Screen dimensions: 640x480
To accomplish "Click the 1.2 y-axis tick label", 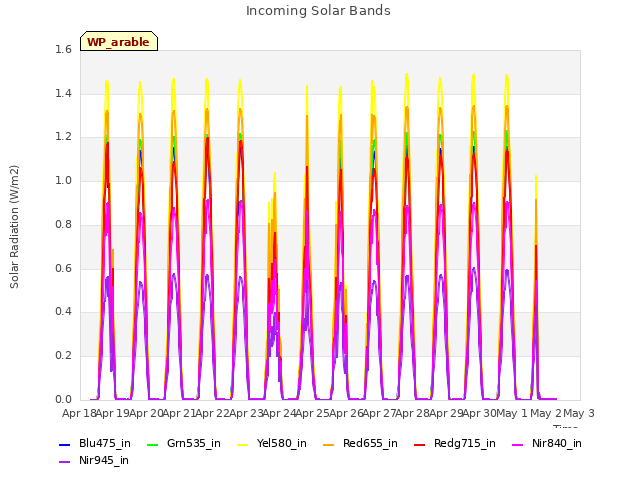I will pyautogui.click(x=63, y=137).
